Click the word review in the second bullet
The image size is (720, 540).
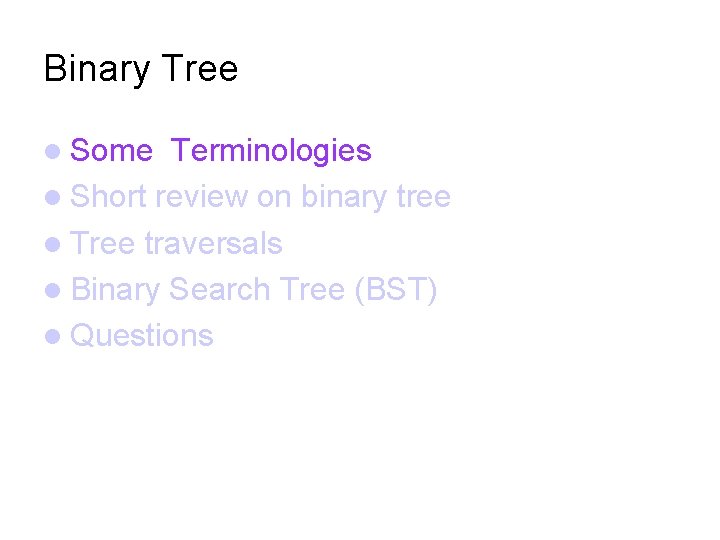pyautogui.click(x=201, y=197)
